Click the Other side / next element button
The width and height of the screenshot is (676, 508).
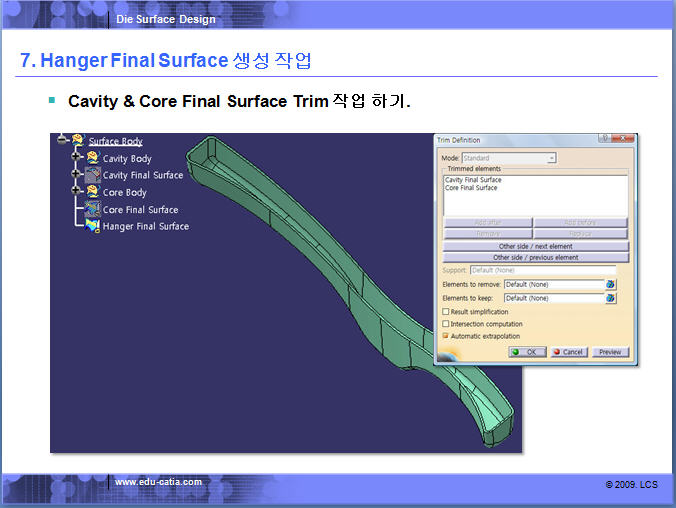point(535,246)
